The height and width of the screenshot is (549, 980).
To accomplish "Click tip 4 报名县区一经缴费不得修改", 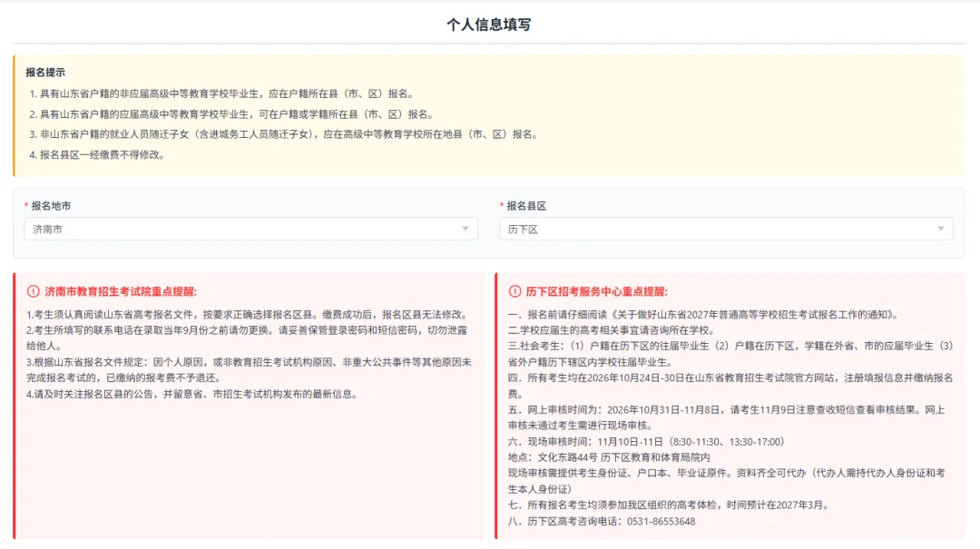I will 97,155.
